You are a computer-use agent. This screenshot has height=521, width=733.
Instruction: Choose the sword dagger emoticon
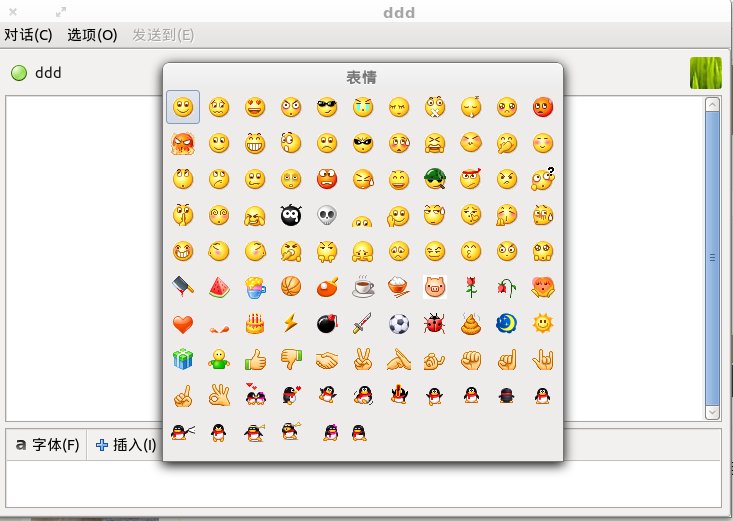(x=363, y=323)
